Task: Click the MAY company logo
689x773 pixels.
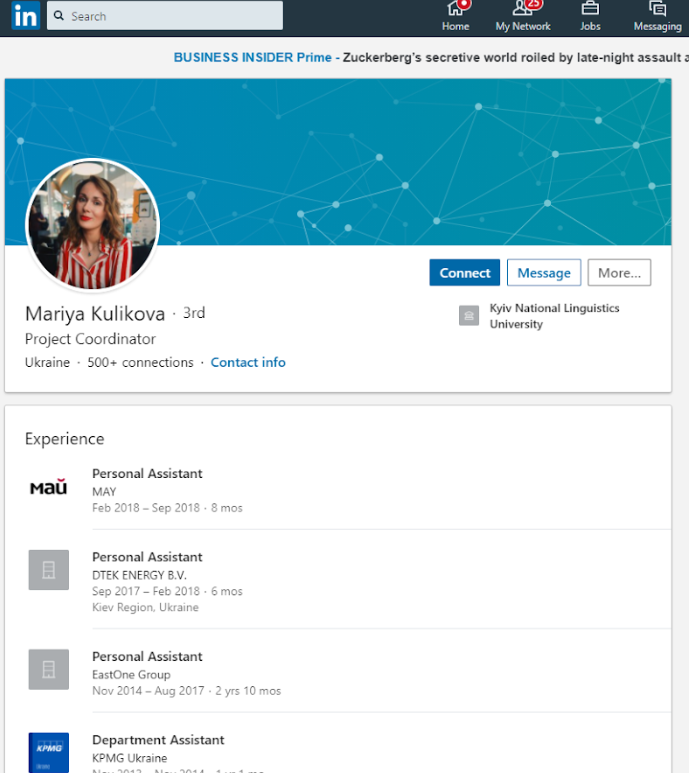Action: click(49, 488)
